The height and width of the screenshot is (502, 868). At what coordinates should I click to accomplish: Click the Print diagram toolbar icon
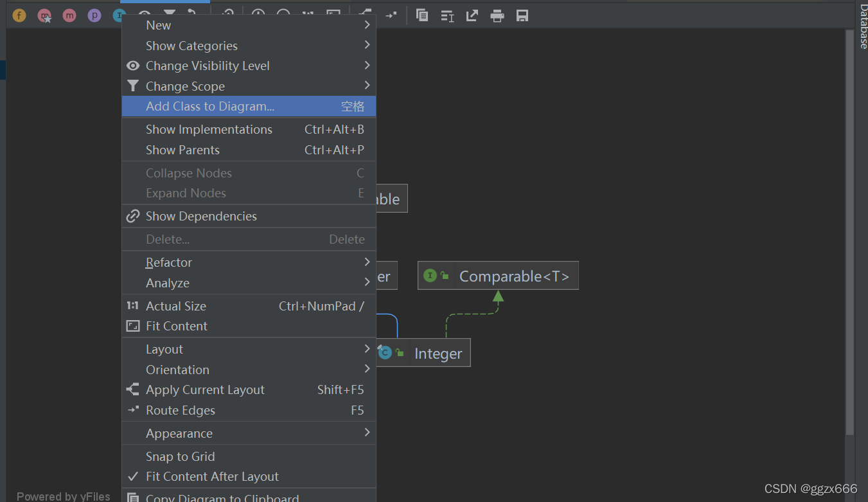(497, 15)
